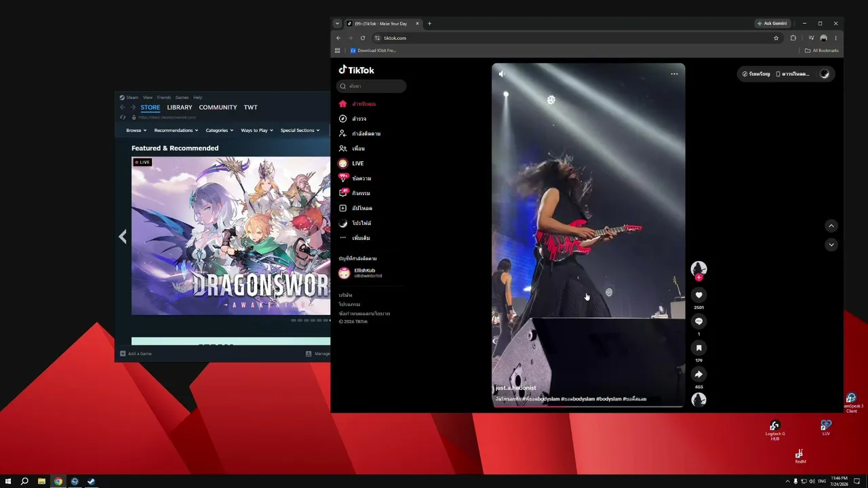Screen dimensions: 868x488
Task: Like the TikTok video with the heart
Action: coord(698,295)
